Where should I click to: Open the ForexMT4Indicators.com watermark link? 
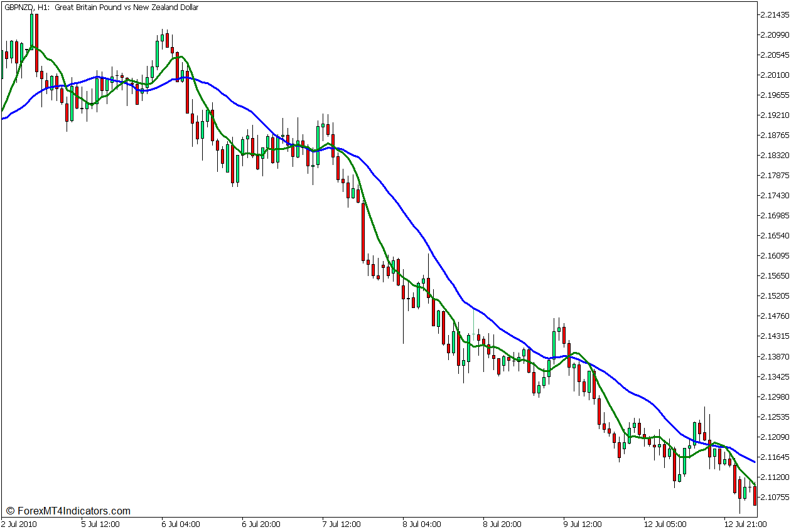(68, 511)
